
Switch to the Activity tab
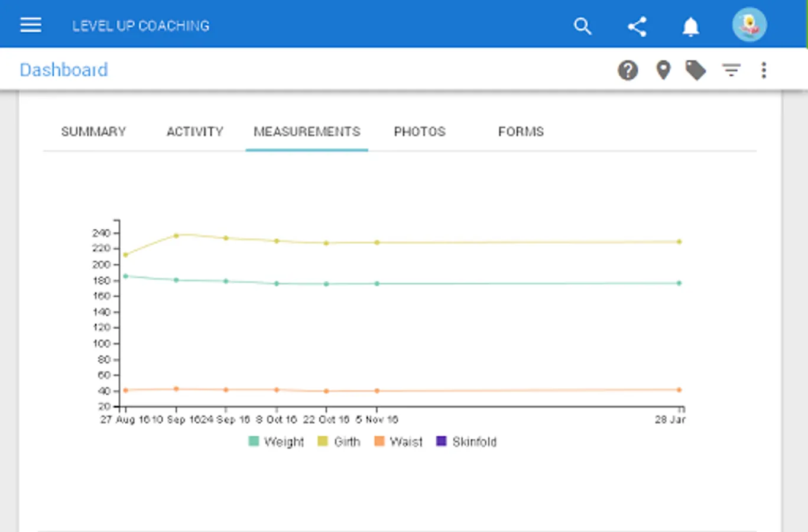click(195, 132)
